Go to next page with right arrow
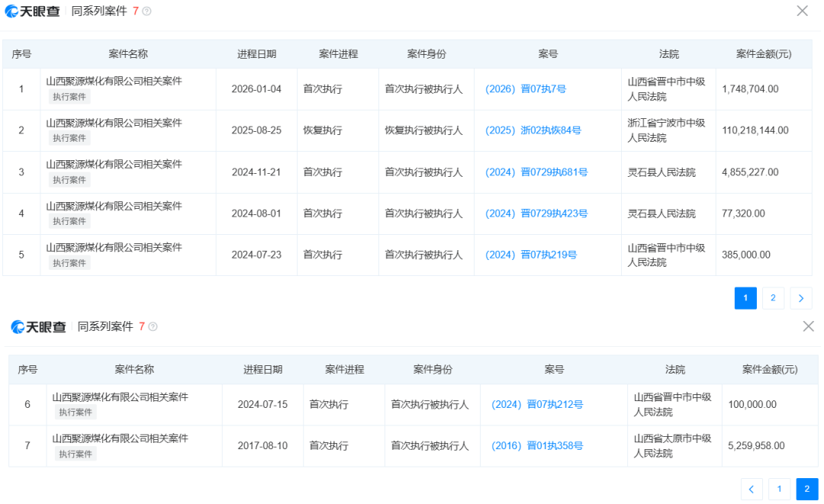 click(800, 298)
